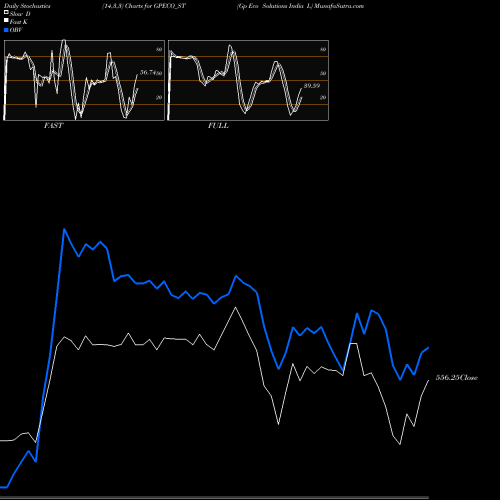Click the blue OBV legend swatch
Image resolution: width=500 pixels, height=500 pixels.
pos(6,30)
